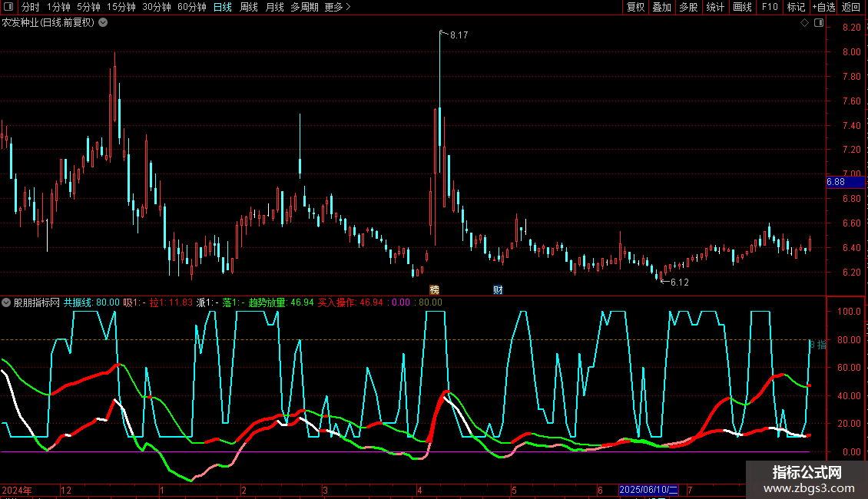The width and height of the screenshot is (868, 499).
Task: Open the 统计 statistics tool
Action: [714, 7]
